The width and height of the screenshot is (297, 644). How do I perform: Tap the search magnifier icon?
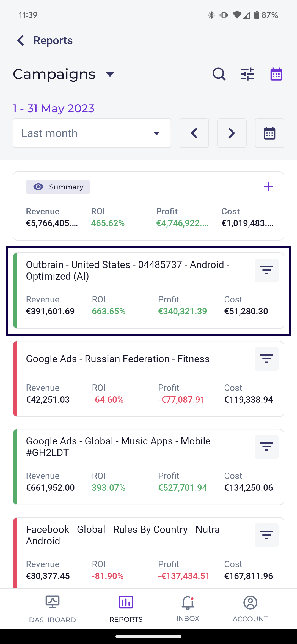click(219, 74)
